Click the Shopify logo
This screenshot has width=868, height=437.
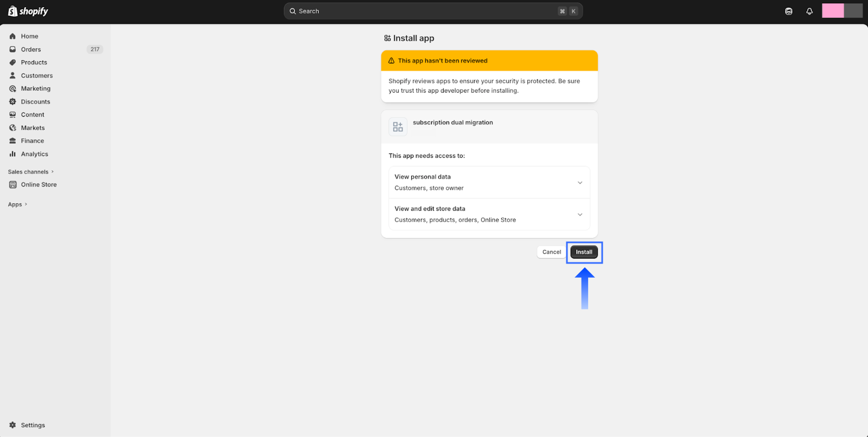click(28, 11)
